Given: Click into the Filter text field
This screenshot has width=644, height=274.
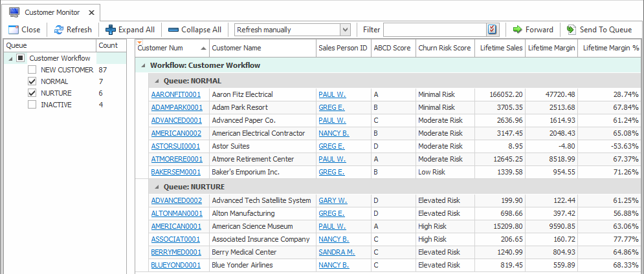Looking at the screenshot, I should (434, 30).
